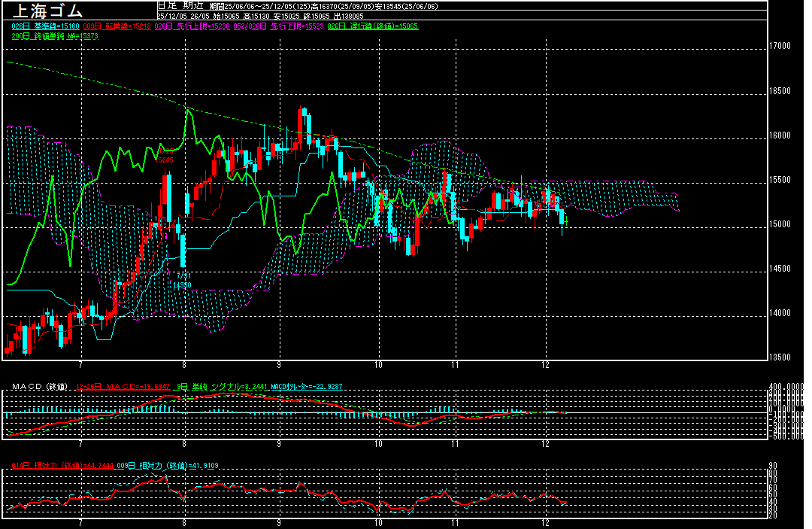Click month 11 on main chart axis
The height and width of the screenshot is (529, 812).
click(455, 364)
